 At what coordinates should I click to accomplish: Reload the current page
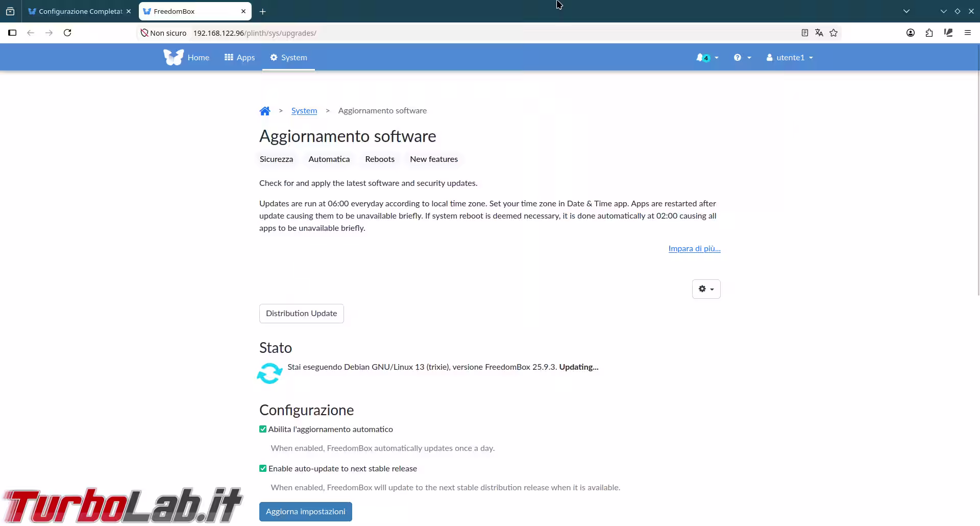[x=67, y=33]
